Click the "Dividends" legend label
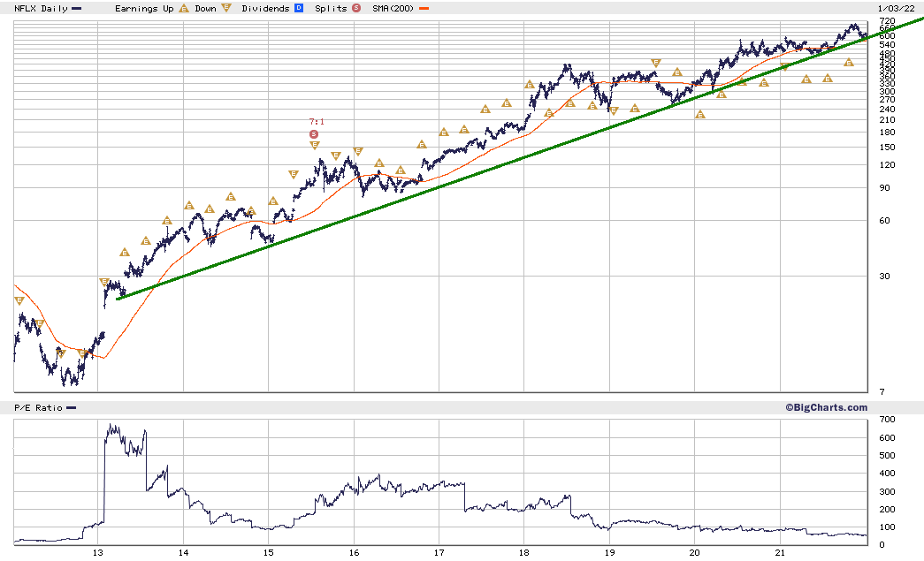The width and height of the screenshot is (924, 561). tap(266, 8)
